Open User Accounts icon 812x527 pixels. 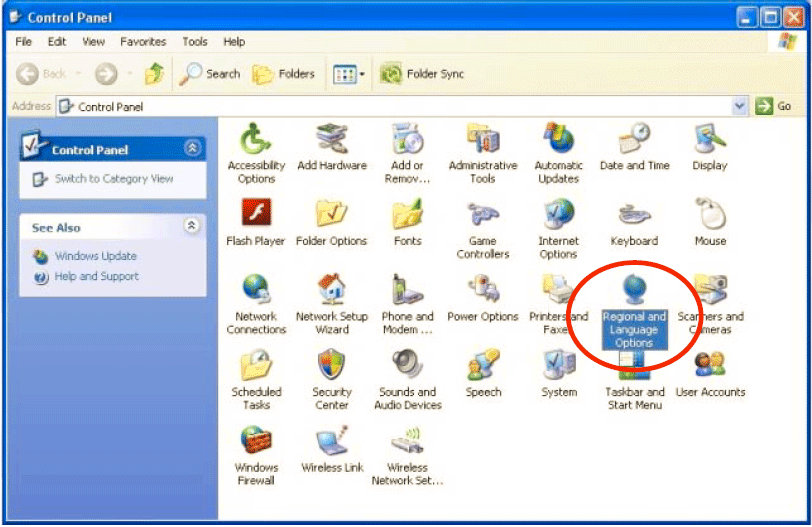coord(710,365)
